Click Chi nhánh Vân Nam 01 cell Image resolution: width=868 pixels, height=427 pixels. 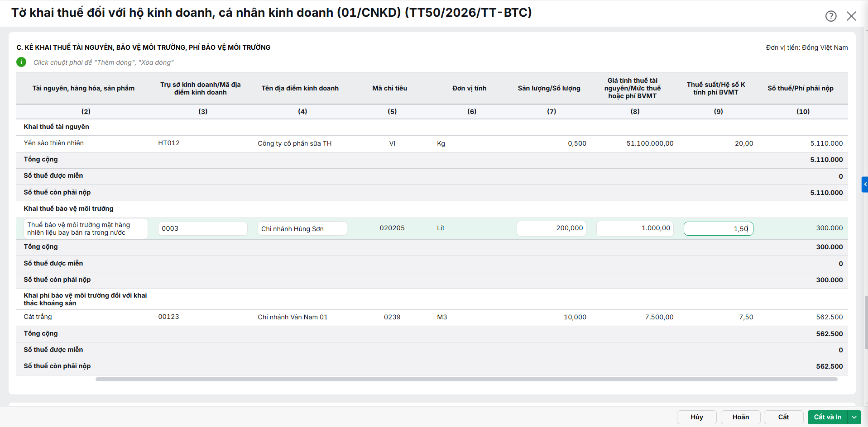coord(293,317)
